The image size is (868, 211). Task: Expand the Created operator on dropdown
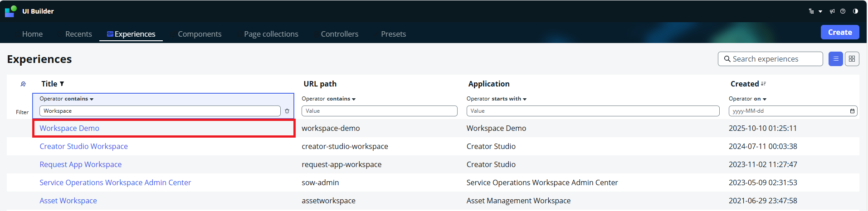(x=747, y=99)
